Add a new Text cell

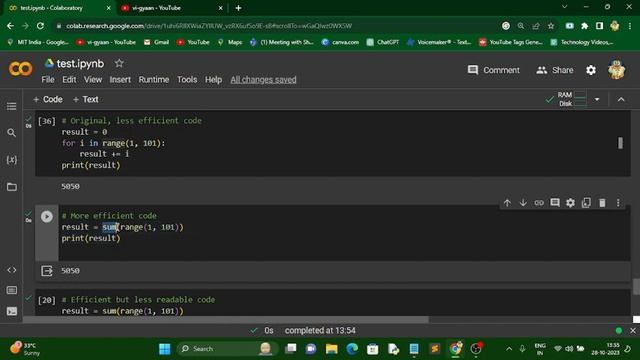[85, 99]
